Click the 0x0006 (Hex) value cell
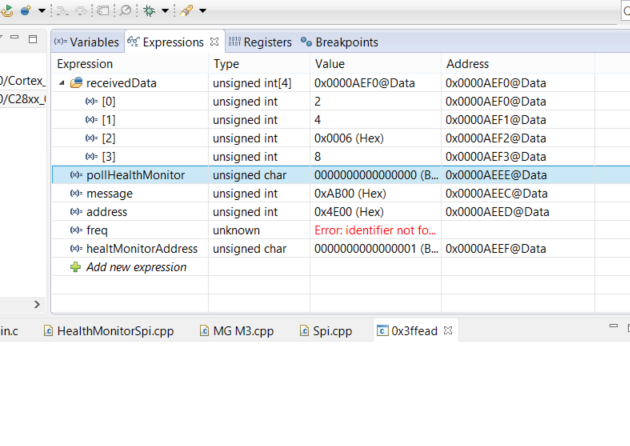This screenshot has width=630, height=446. click(349, 139)
